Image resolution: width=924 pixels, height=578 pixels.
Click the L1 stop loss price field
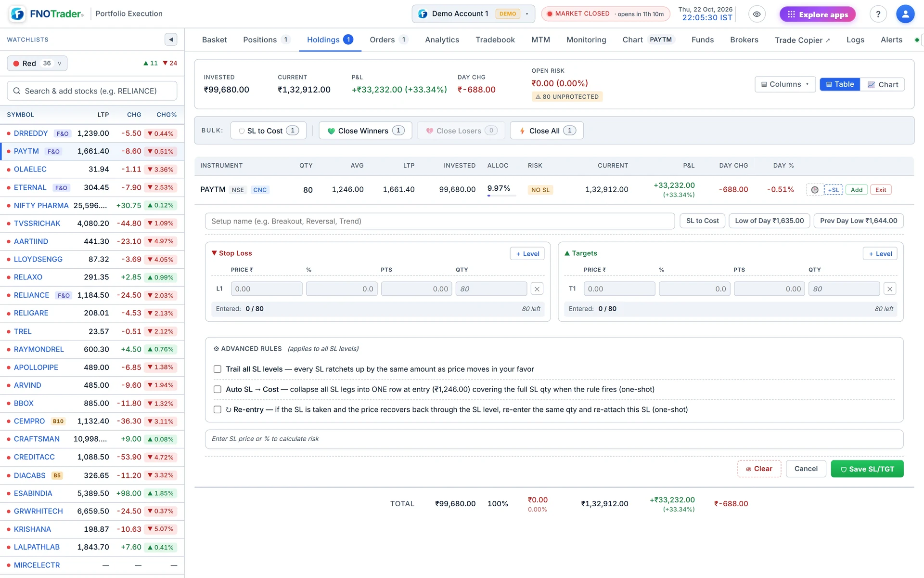(267, 289)
